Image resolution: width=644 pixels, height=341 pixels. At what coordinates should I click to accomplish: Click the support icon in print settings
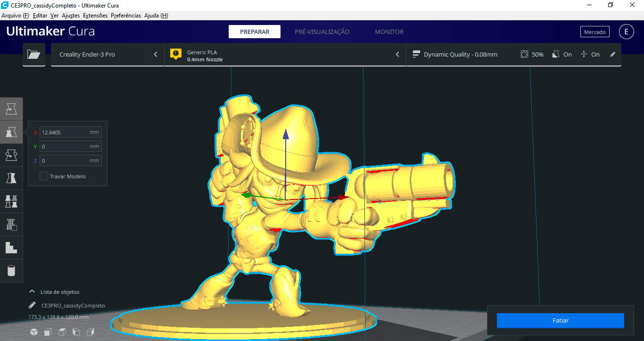(x=556, y=54)
